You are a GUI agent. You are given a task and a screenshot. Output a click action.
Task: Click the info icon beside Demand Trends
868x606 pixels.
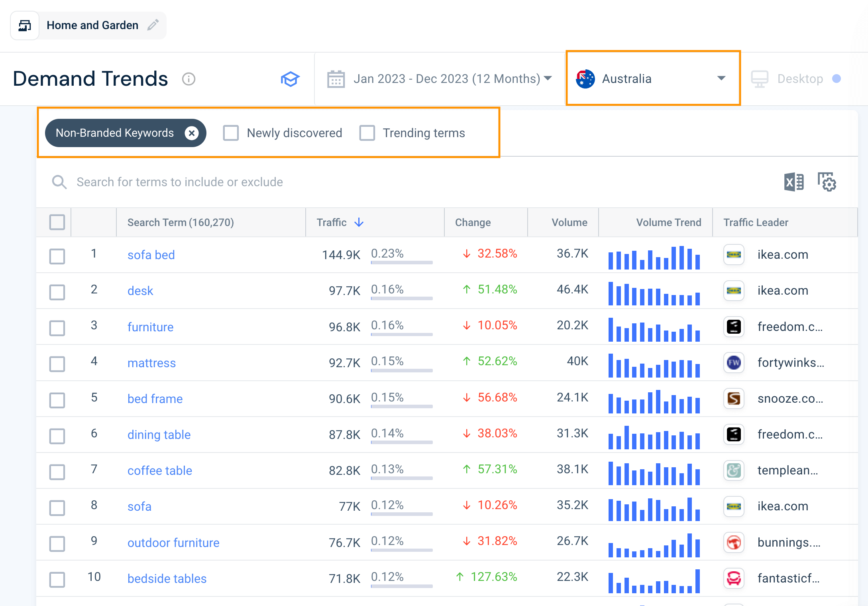click(189, 79)
